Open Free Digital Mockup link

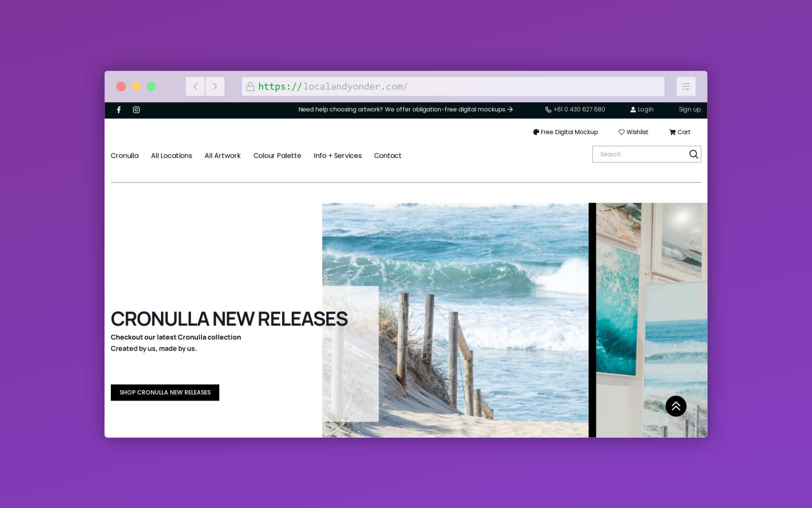click(565, 132)
